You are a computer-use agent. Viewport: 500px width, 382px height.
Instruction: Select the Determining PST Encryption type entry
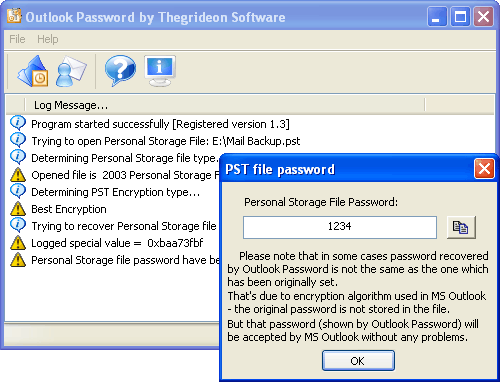[115, 192]
